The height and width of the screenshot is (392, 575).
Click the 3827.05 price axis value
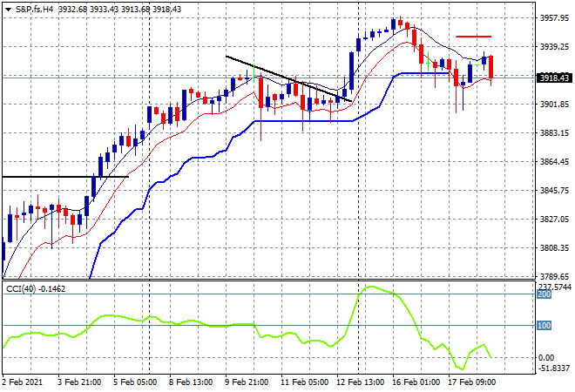click(554, 219)
